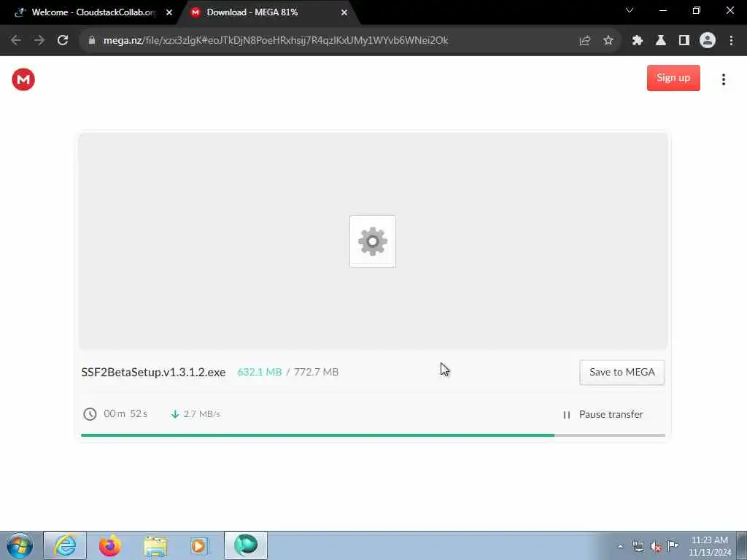Click the mega.nz address bar URL
Viewport: 747px width, 560px height.
276,41
